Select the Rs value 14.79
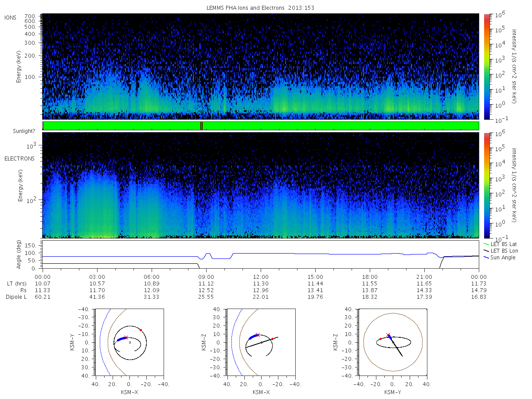This screenshot has height=399, width=532. point(479,290)
